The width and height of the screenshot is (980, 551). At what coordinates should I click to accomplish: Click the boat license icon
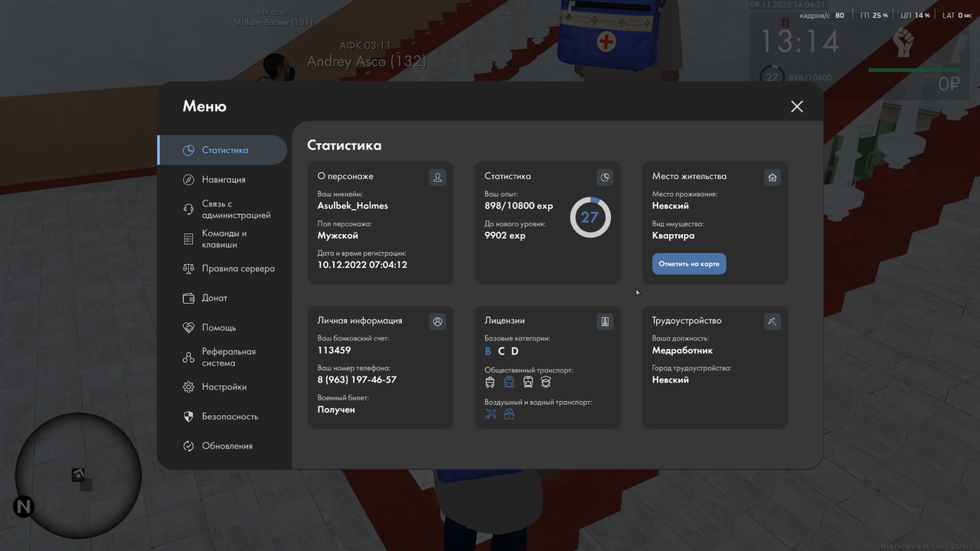(x=509, y=414)
